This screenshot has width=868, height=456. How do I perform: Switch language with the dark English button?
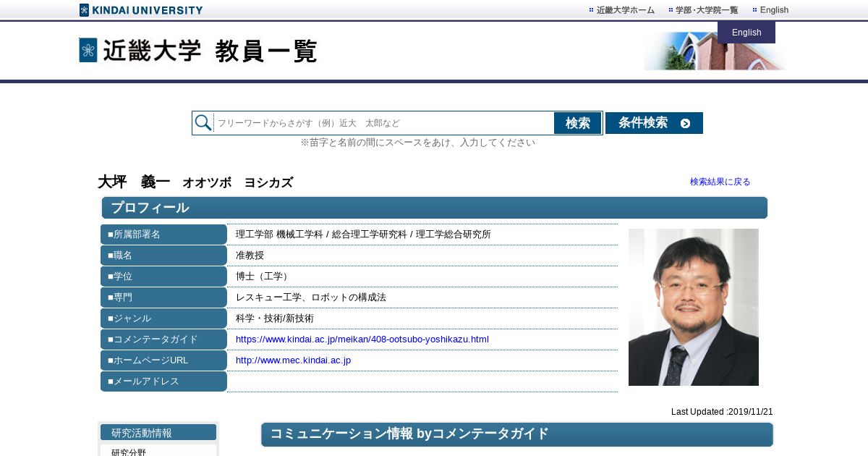click(x=746, y=33)
